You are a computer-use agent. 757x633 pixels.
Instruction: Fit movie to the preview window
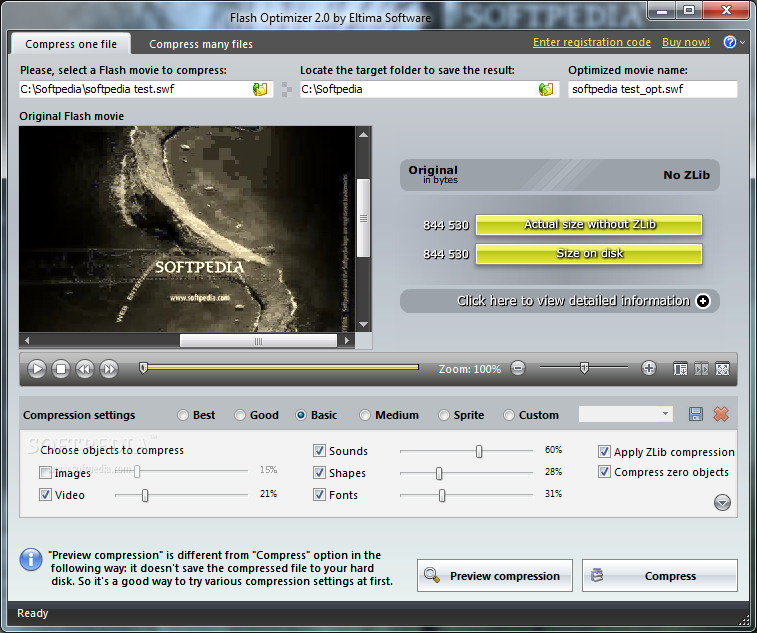pyautogui.click(x=722, y=369)
